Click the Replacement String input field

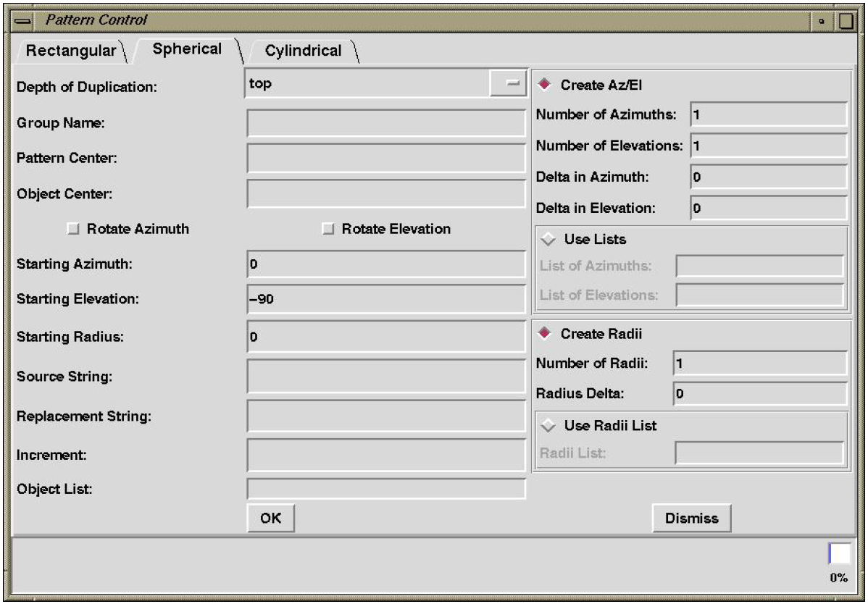pyautogui.click(x=386, y=416)
